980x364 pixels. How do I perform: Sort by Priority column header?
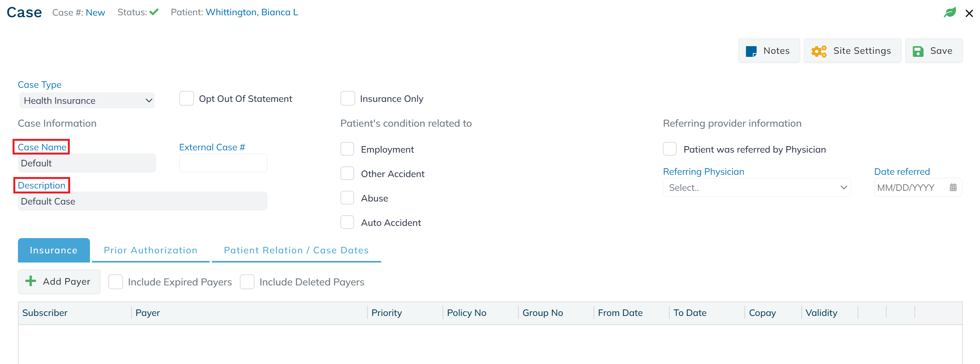[x=387, y=313]
